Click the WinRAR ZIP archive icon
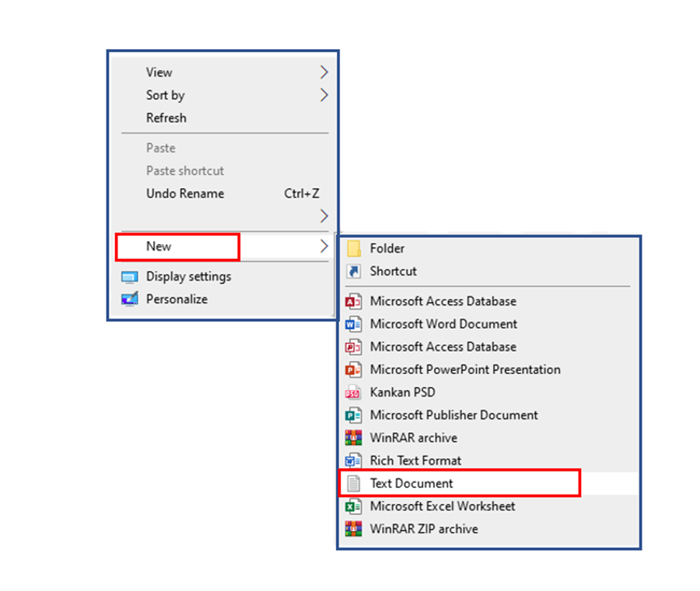Viewport: 700px width, 591px height. click(x=353, y=529)
